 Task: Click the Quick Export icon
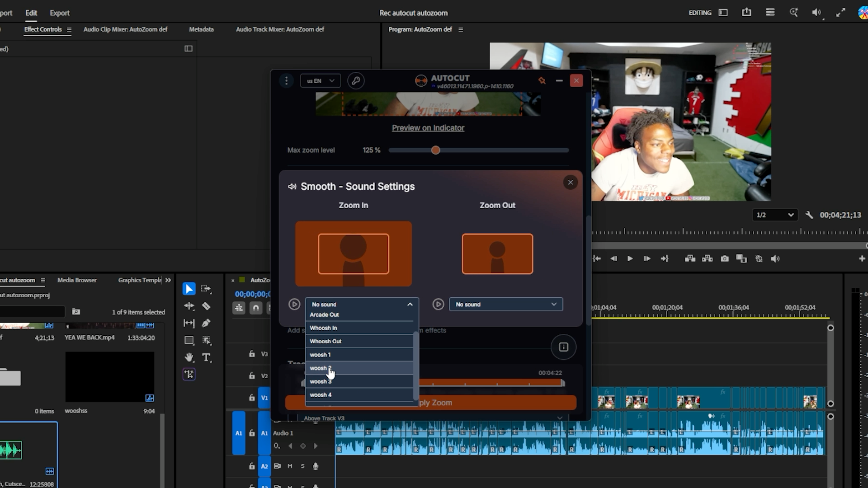[x=746, y=12]
